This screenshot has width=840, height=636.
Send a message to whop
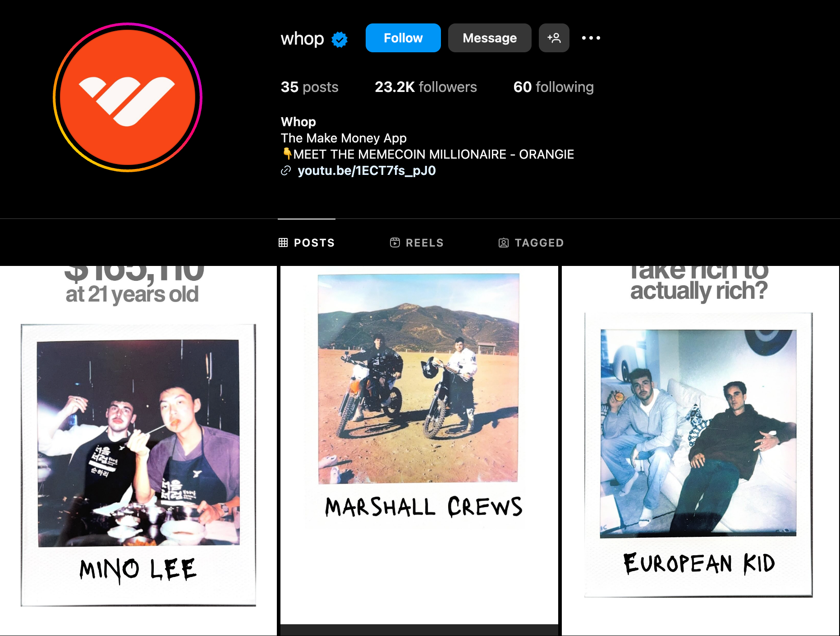[x=490, y=38]
